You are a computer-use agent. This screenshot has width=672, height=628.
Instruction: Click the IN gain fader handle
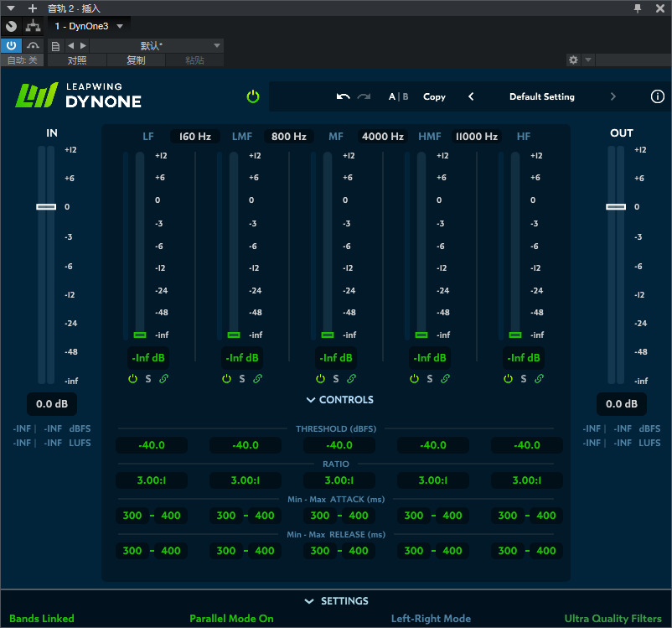[x=46, y=206]
